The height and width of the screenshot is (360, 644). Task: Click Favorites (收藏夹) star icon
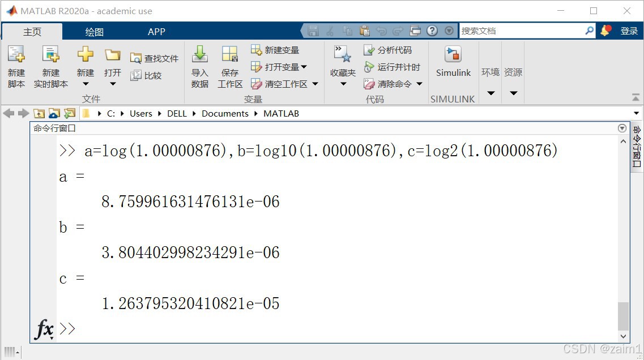[342, 54]
